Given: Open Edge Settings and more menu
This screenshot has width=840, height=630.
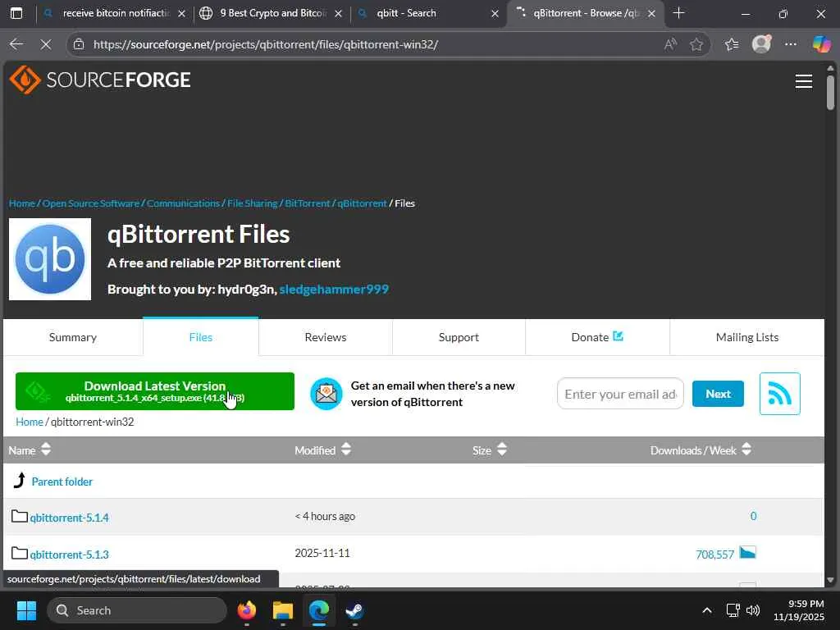Looking at the screenshot, I should (x=790, y=44).
